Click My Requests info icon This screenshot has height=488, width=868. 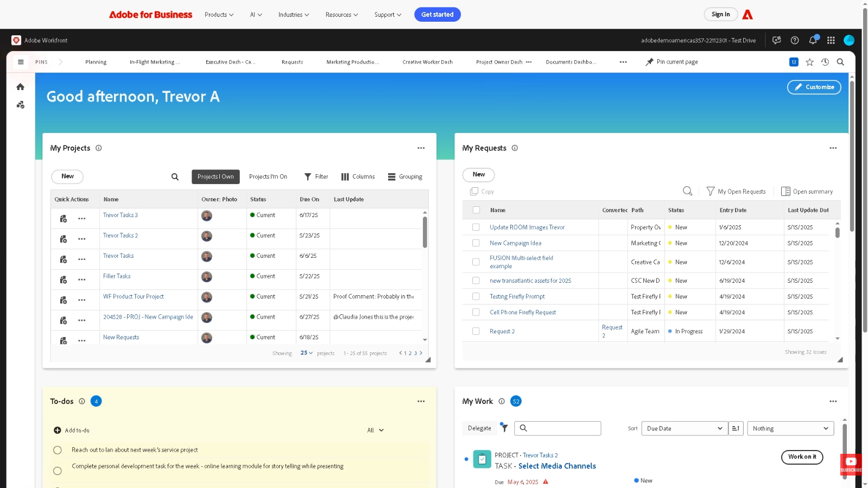click(515, 148)
